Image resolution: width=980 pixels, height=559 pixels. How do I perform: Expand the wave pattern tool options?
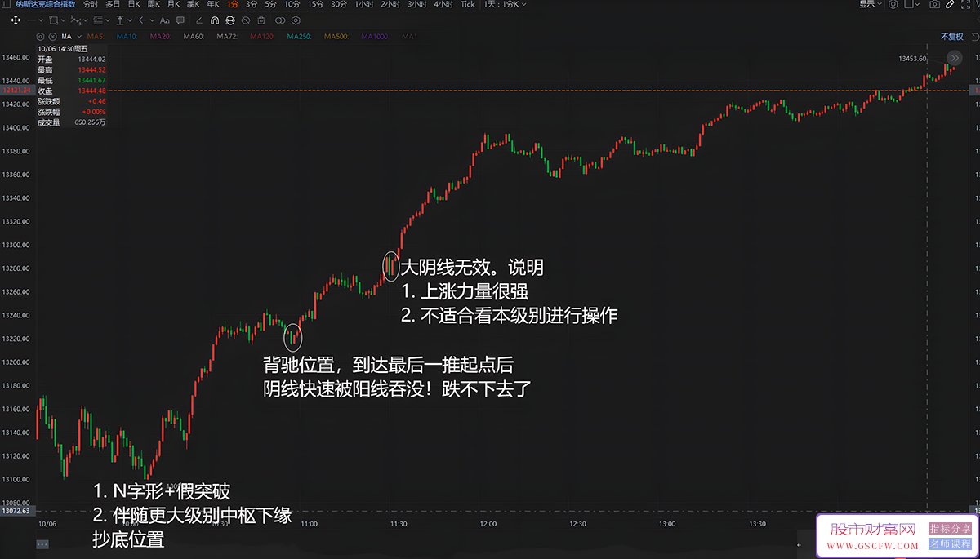point(86,20)
